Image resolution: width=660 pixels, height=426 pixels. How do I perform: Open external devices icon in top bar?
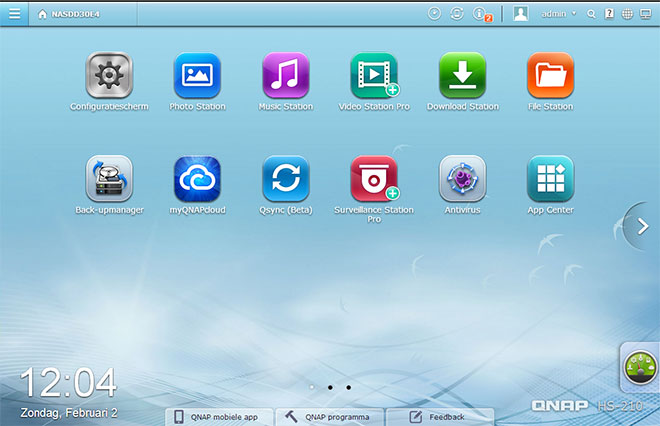click(x=457, y=13)
